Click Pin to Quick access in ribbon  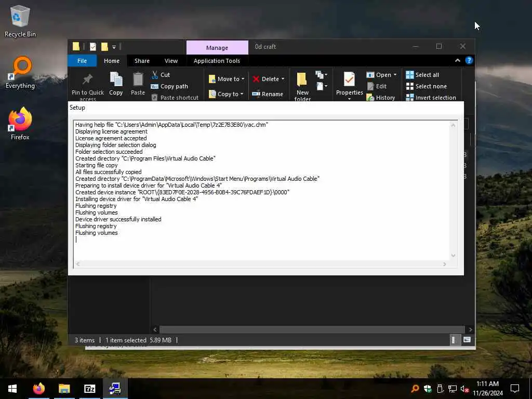point(87,87)
